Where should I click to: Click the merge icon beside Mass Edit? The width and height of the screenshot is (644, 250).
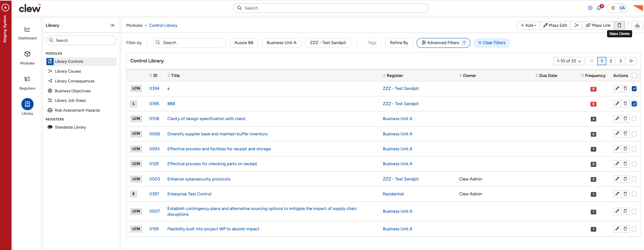click(576, 25)
